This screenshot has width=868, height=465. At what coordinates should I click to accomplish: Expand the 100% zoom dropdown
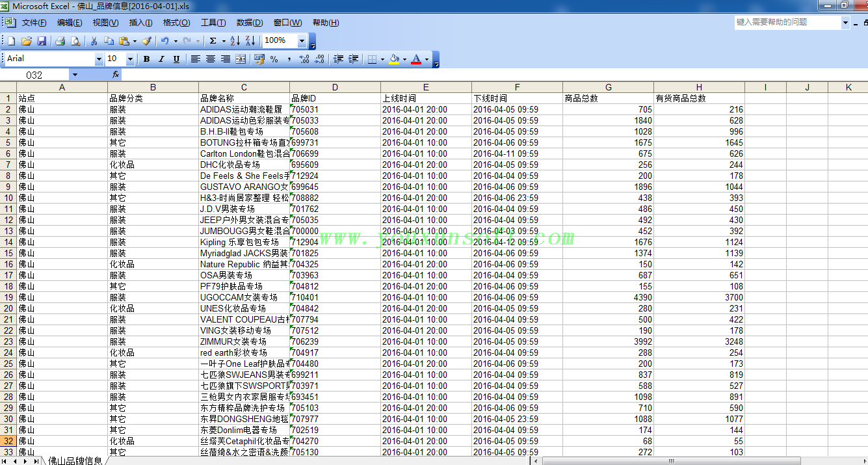[x=302, y=41]
